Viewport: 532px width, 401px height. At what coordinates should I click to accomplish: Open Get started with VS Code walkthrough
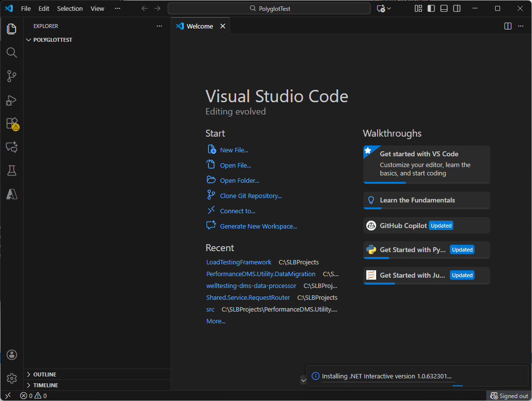[x=426, y=165]
